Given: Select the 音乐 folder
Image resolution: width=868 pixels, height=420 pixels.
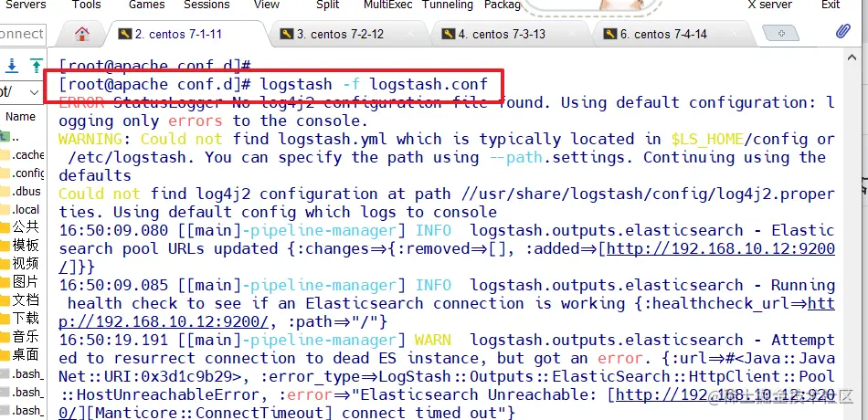Looking at the screenshot, I should (x=20, y=336).
